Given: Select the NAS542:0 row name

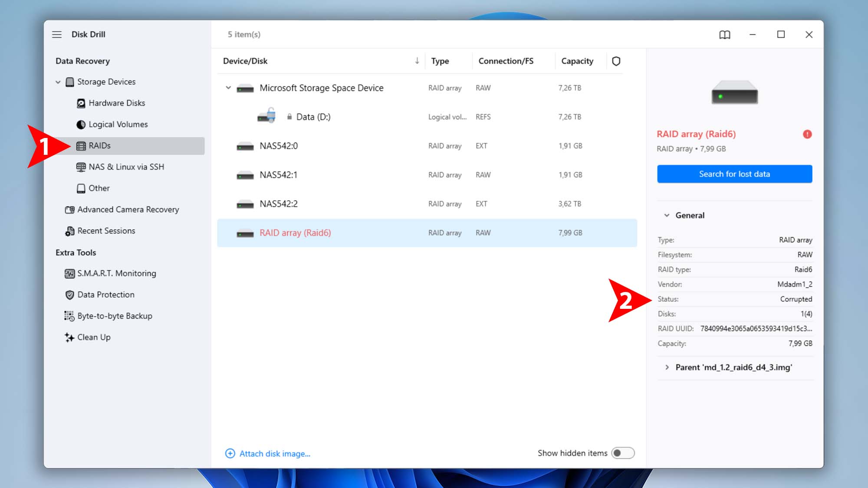Looking at the screenshot, I should (x=279, y=146).
